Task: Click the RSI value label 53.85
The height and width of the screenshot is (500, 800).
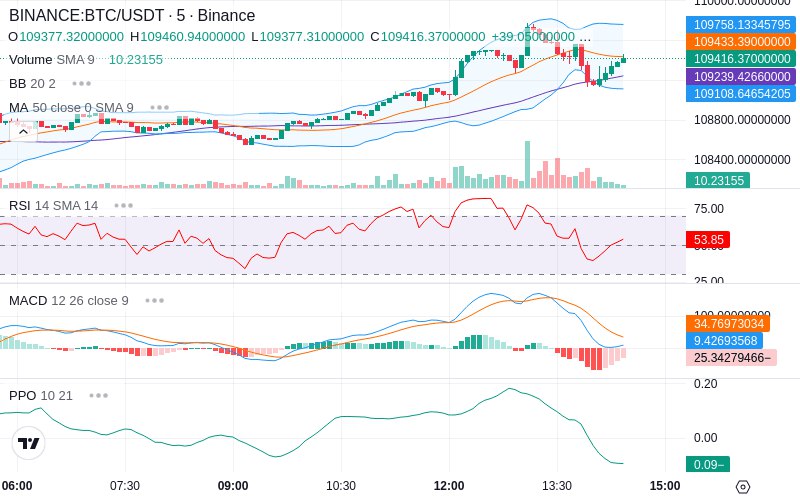Action: (x=708, y=239)
